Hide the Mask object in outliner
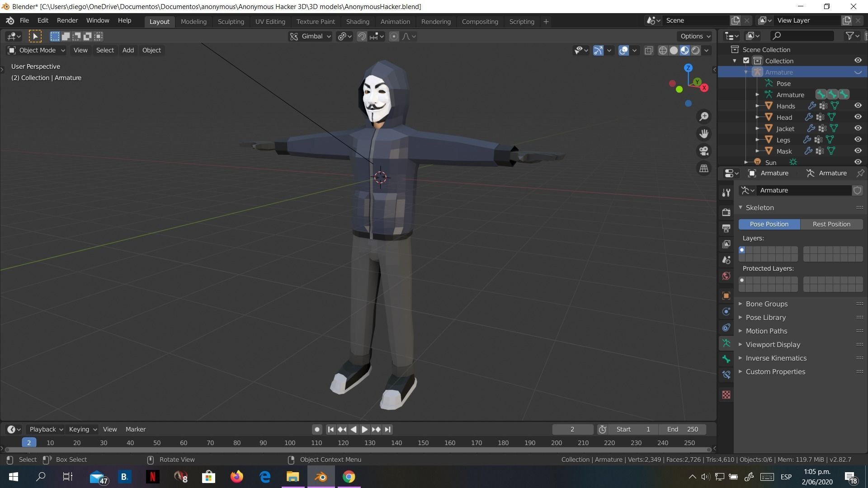868x488 pixels. point(858,151)
